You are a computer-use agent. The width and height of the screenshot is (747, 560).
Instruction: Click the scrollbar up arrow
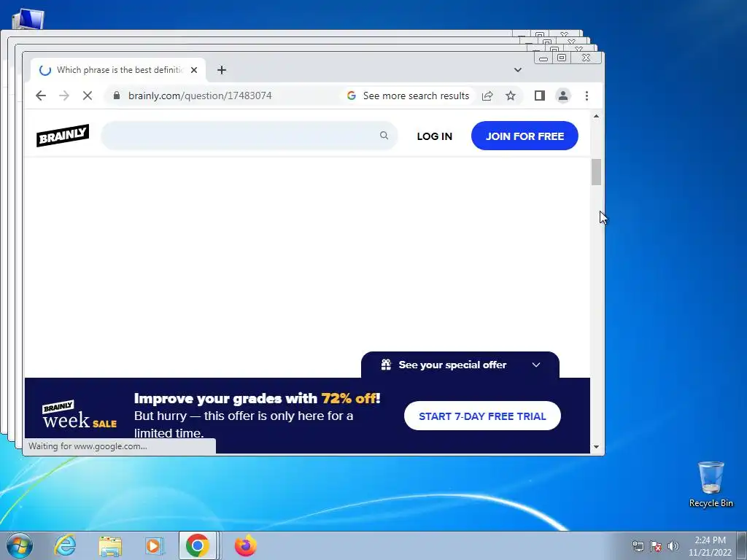pyautogui.click(x=596, y=116)
